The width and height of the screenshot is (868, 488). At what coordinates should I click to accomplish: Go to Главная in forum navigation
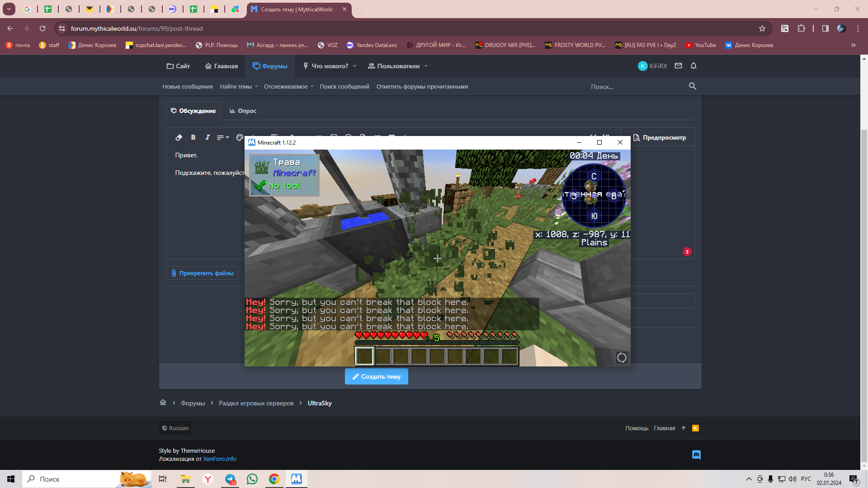(222, 66)
